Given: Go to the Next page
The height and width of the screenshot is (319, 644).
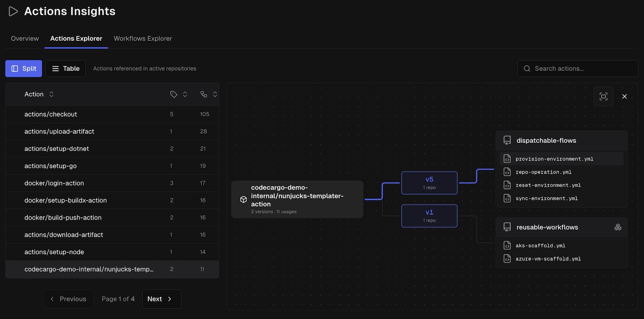Looking at the screenshot, I should click(x=161, y=299).
